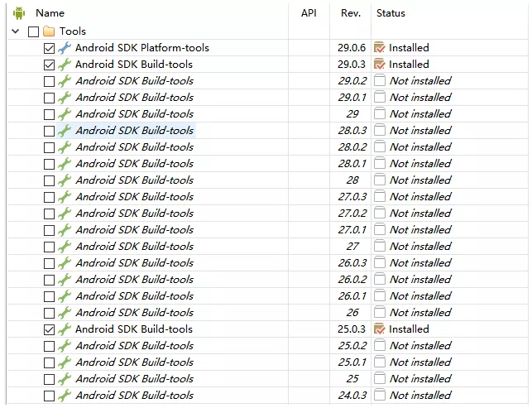The height and width of the screenshot is (408, 532).
Task: Click wrench icon of Build-tools 26.0.1
Action: click(65, 296)
